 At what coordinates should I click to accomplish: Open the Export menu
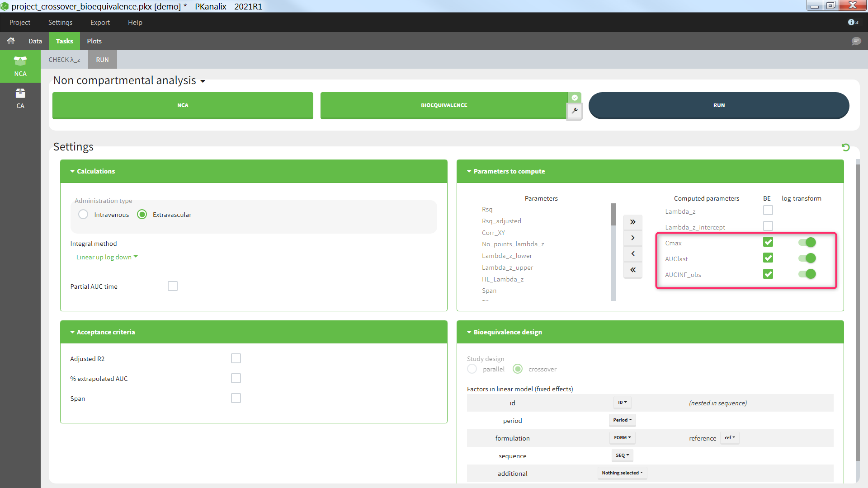[x=100, y=22]
